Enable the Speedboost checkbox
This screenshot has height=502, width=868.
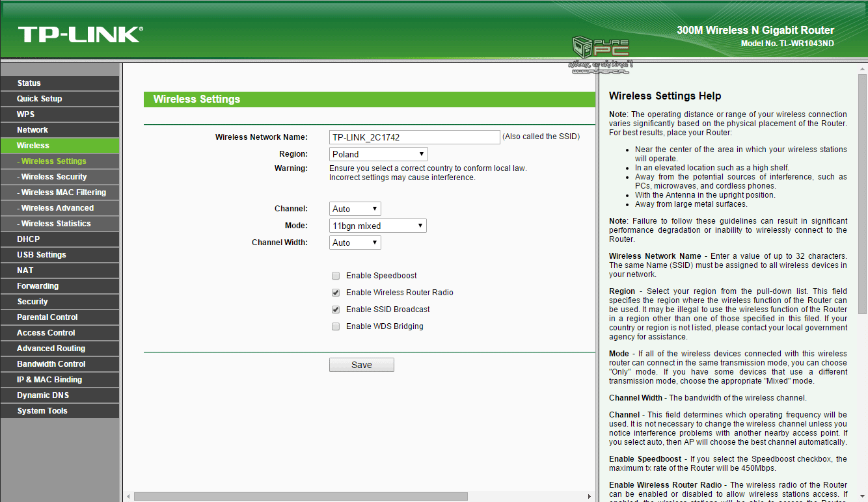pos(336,276)
